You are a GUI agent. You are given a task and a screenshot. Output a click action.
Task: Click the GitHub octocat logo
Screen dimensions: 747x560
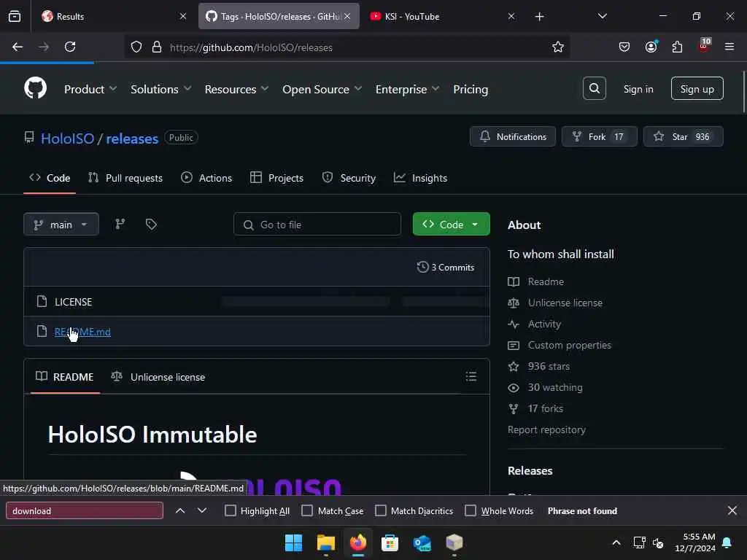click(35, 88)
